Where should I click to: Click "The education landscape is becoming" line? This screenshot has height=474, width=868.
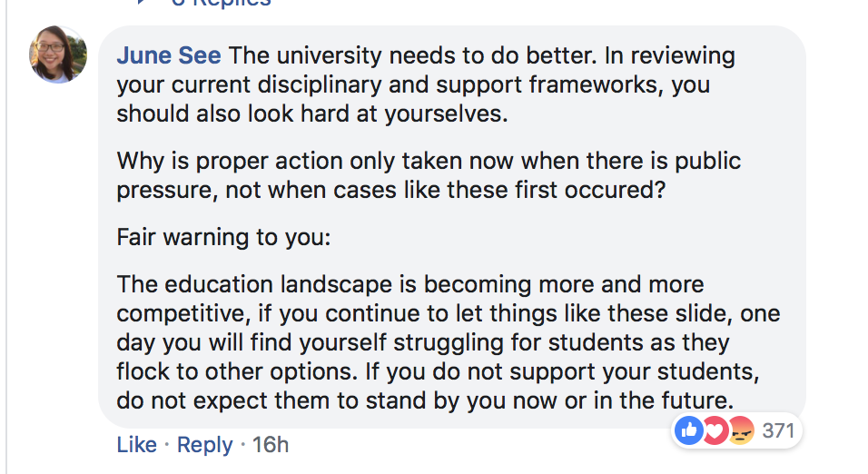[410, 284]
